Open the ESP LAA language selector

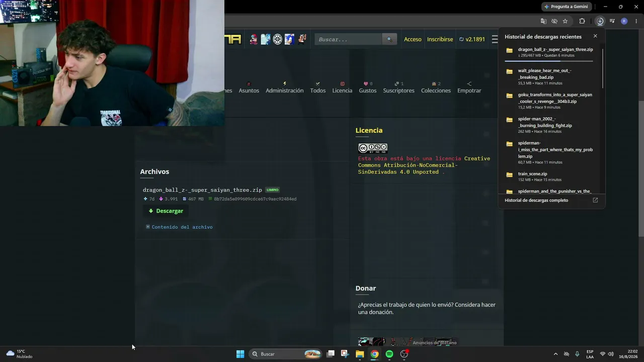pyautogui.click(x=590, y=354)
